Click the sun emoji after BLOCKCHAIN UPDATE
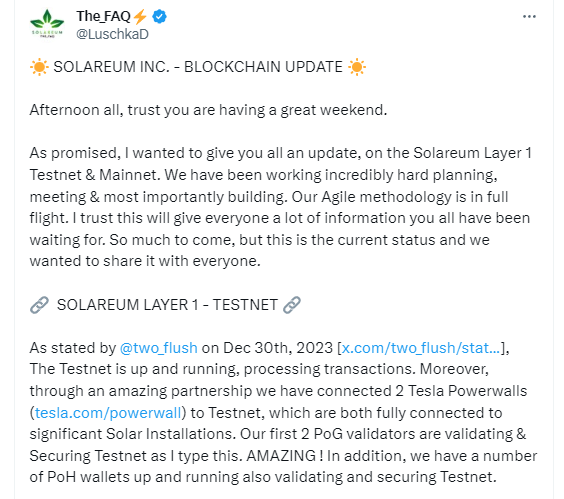564x499 pixels. coord(357,67)
